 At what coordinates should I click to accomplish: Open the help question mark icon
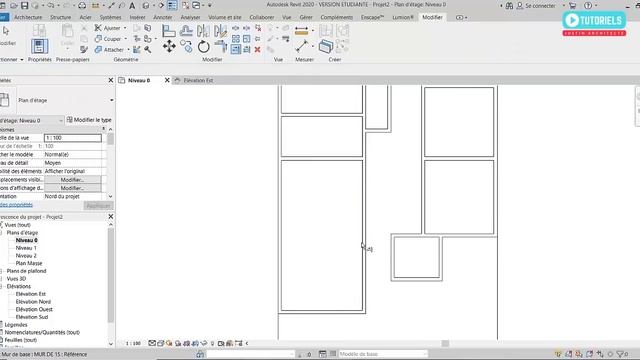coord(588,6)
